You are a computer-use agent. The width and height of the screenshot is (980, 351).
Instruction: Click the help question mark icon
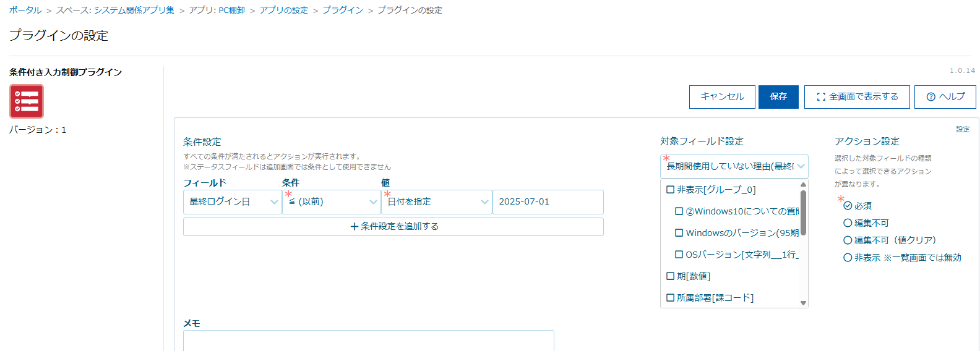point(931,97)
